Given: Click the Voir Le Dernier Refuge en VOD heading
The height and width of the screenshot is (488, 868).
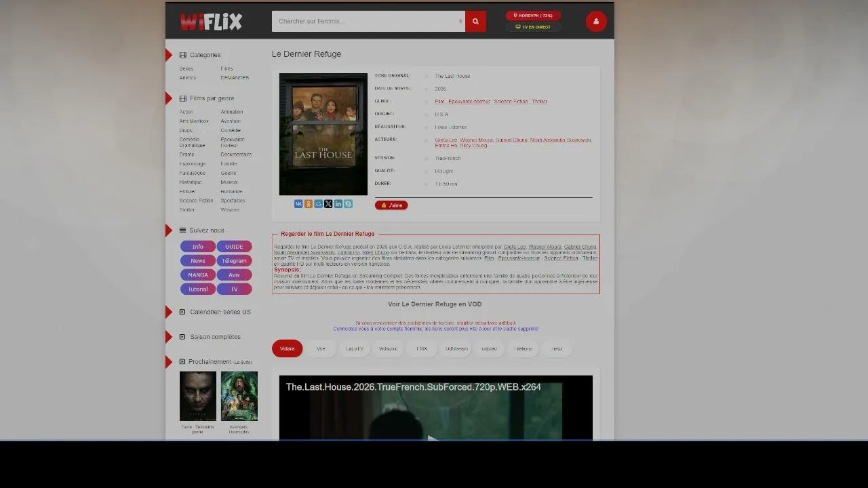Looking at the screenshot, I should tap(435, 304).
